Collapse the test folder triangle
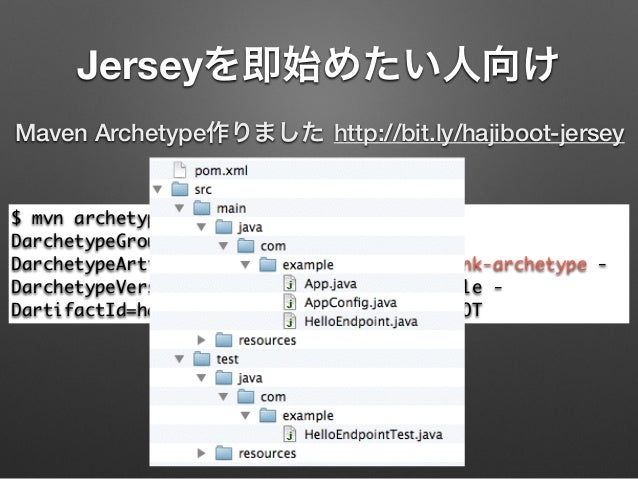This screenshot has height=479, width=638. 180,359
